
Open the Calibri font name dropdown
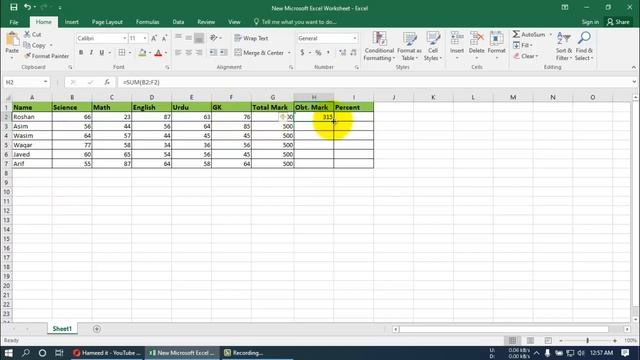coord(124,38)
